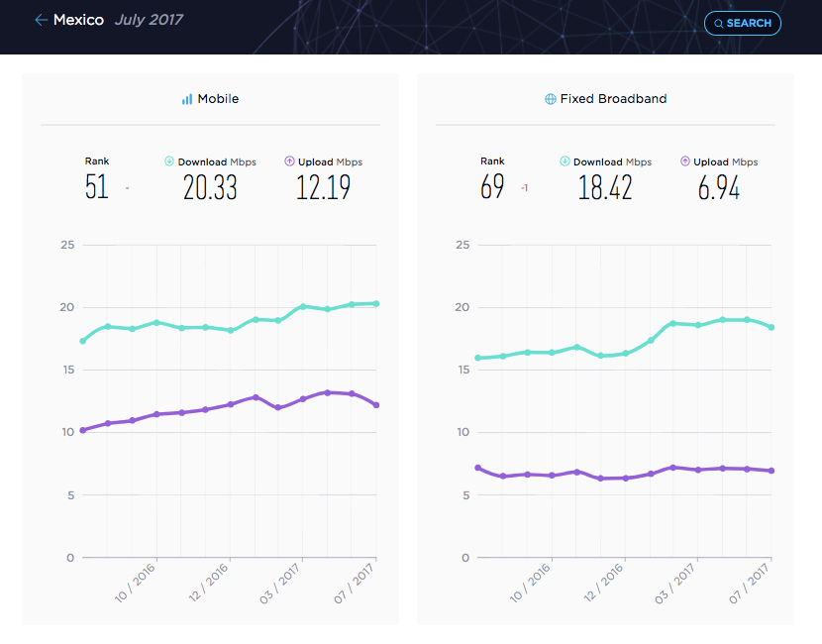The image size is (822, 644).
Task: Click Fixed Broadband 07 / 2017 axis label
Action: pos(749,583)
